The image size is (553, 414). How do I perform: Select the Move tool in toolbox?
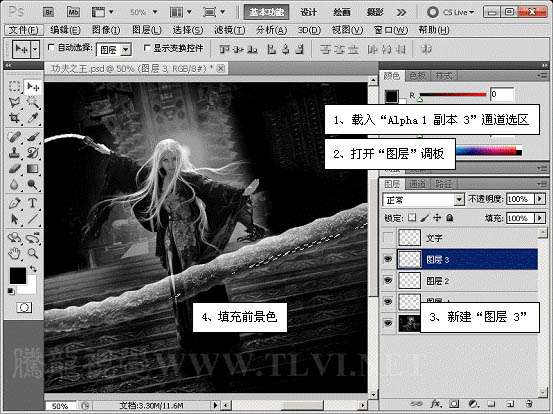click(x=33, y=86)
